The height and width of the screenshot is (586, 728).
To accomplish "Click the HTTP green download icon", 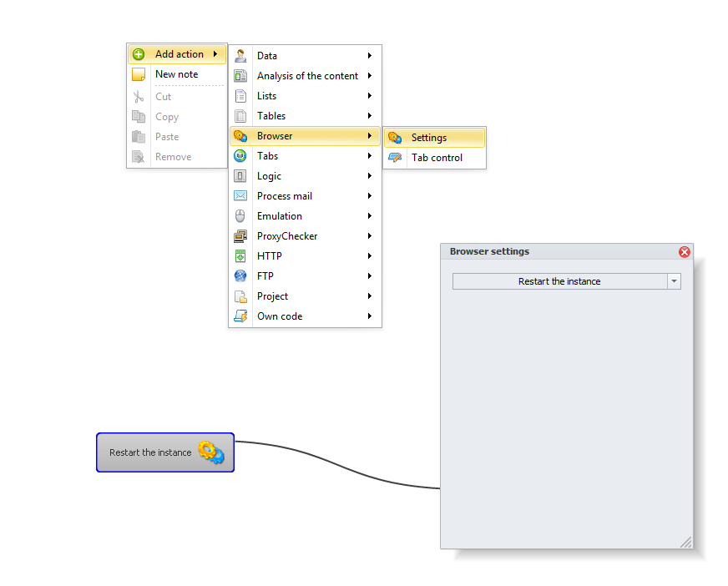I will coord(240,255).
